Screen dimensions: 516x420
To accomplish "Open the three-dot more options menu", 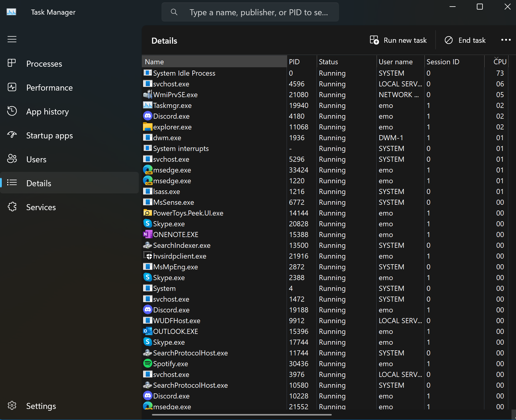I will [506, 40].
